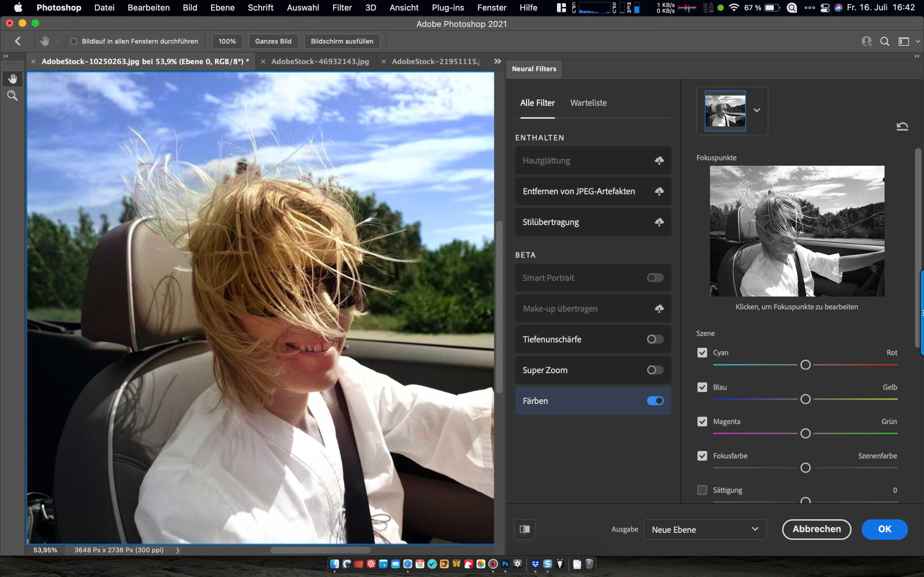Expand the layer preview thumbnail chevron
The image size is (924, 577).
[757, 110]
